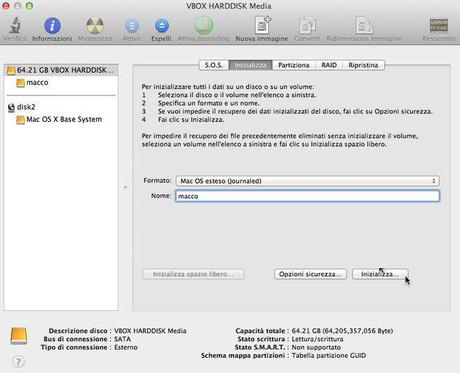Screen dimensions: 460x373
Task: Click the Nome text field
Action: (307, 196)
